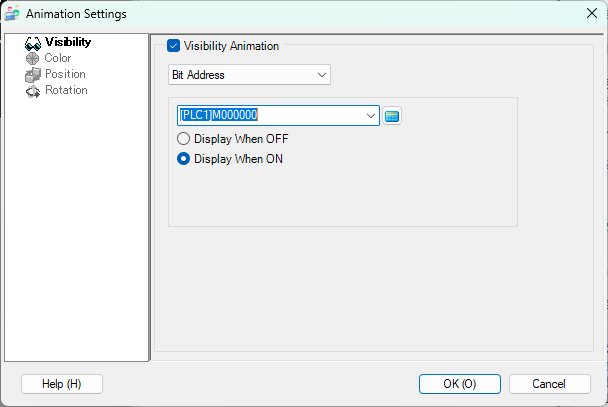Close the Animation Settings dialog

591,13
